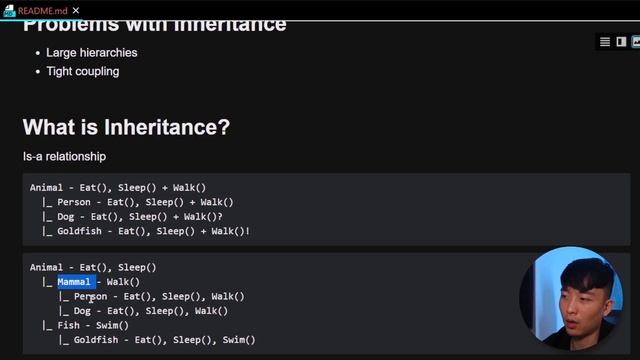Click the 'What is Inheritance?' heading
Image resolution: width=640 pixels, height=360 pixels.
(x=126, y=127)
